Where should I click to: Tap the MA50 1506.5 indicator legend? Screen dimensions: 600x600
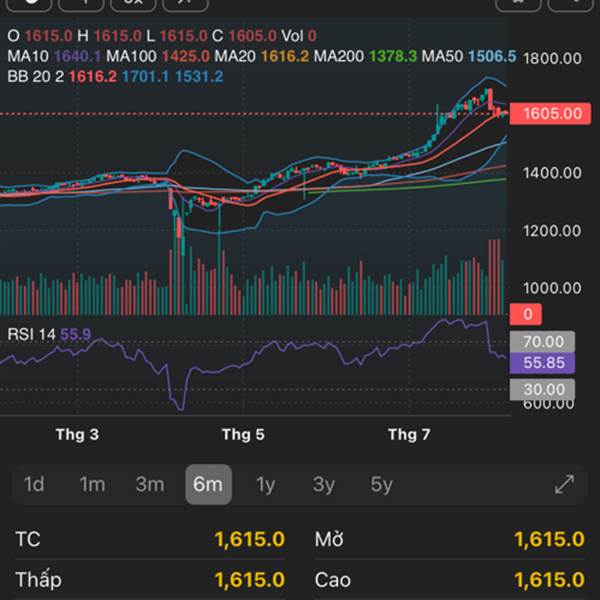469,56
